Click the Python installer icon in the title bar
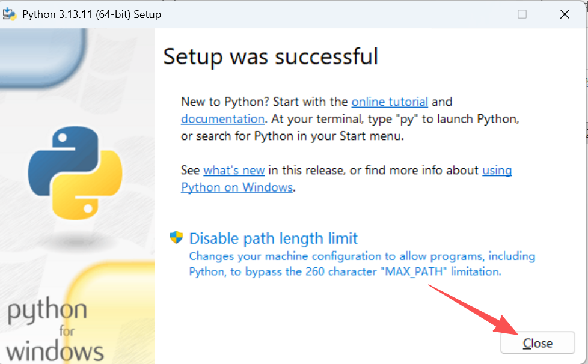The width and height of the screenshot is (588, 364). [10, 14]
